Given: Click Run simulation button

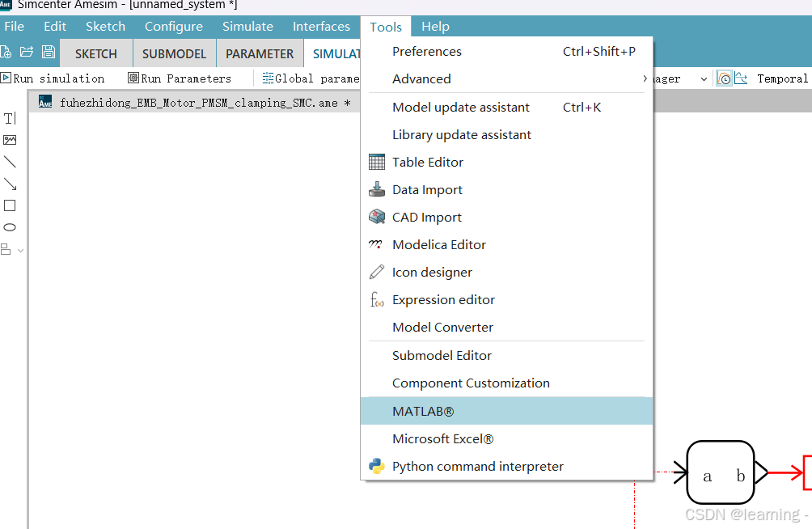Looking at the screenshot, I should [53, 78].
